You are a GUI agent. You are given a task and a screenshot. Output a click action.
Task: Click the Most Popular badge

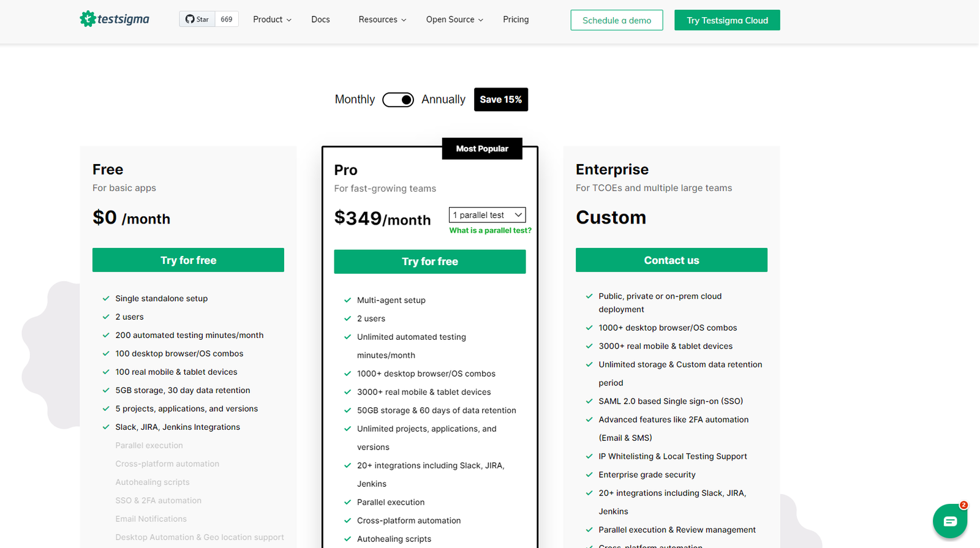coord(482,149)
